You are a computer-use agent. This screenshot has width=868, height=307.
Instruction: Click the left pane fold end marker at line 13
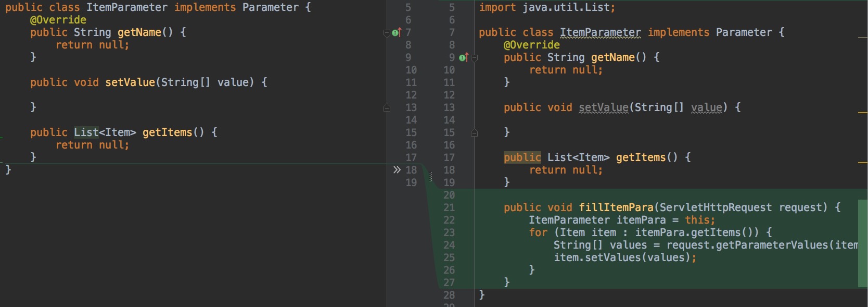tap(387, 108)
